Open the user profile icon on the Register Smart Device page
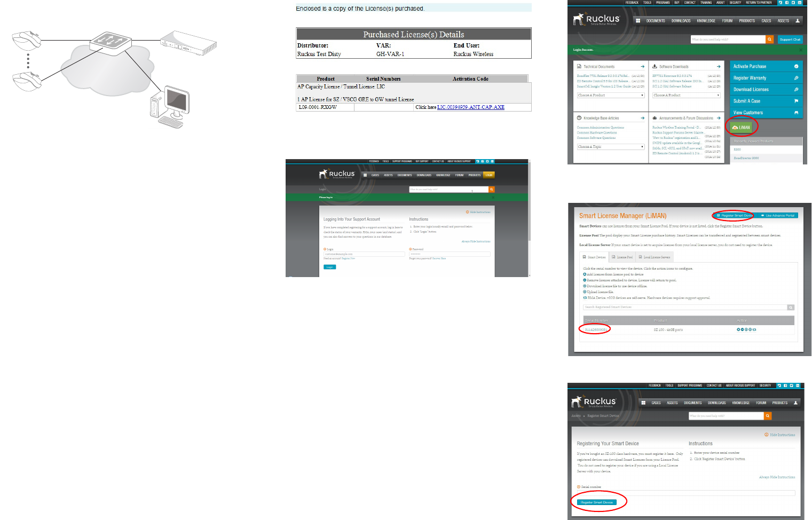The image size is (812, 520). point(795,403)
